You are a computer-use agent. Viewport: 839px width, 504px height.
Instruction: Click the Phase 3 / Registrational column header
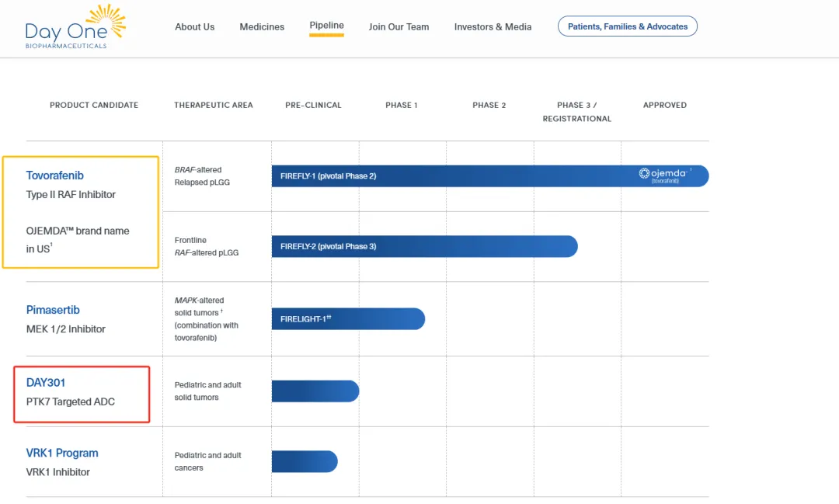tap(576, 112)
